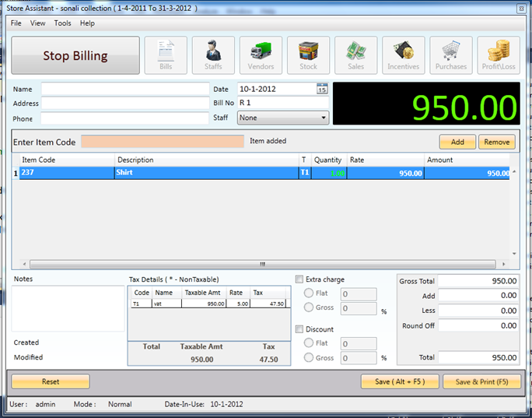
Task: Open the Bills toolbar icon
Action: click(166, 55)
